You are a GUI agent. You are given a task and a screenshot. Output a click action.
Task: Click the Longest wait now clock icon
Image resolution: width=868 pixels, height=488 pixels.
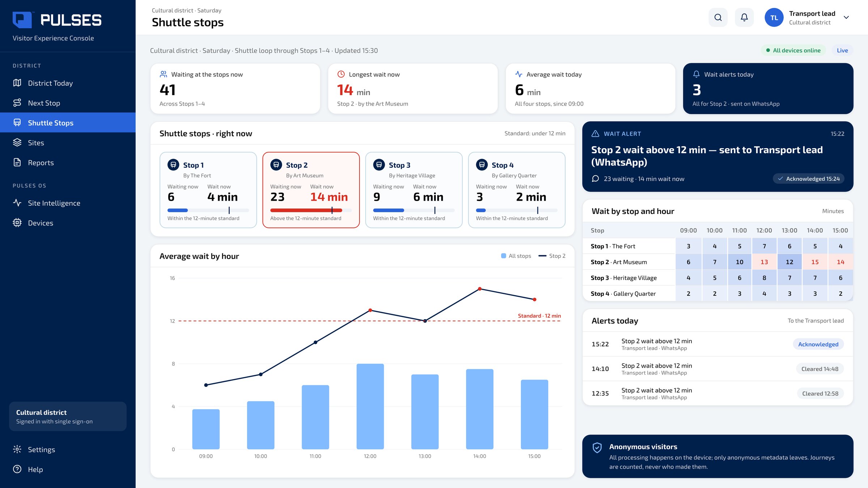point(341,74)
